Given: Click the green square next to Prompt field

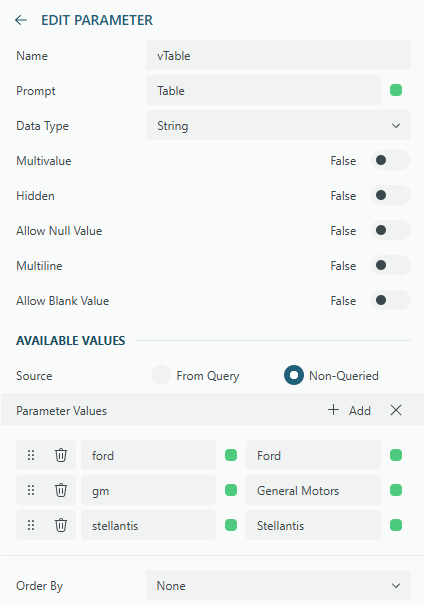Looking at the screenshot, I should click(x=396, y=90).
